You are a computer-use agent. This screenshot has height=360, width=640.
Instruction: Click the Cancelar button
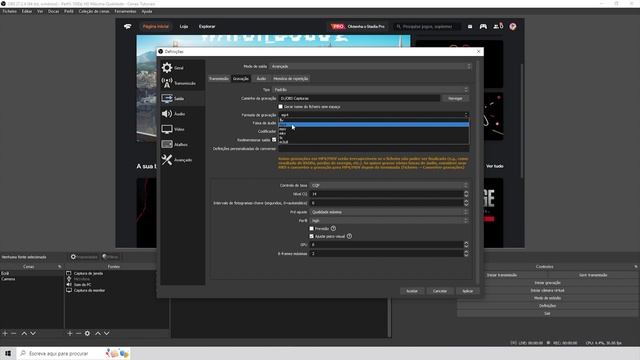(440, 291)
